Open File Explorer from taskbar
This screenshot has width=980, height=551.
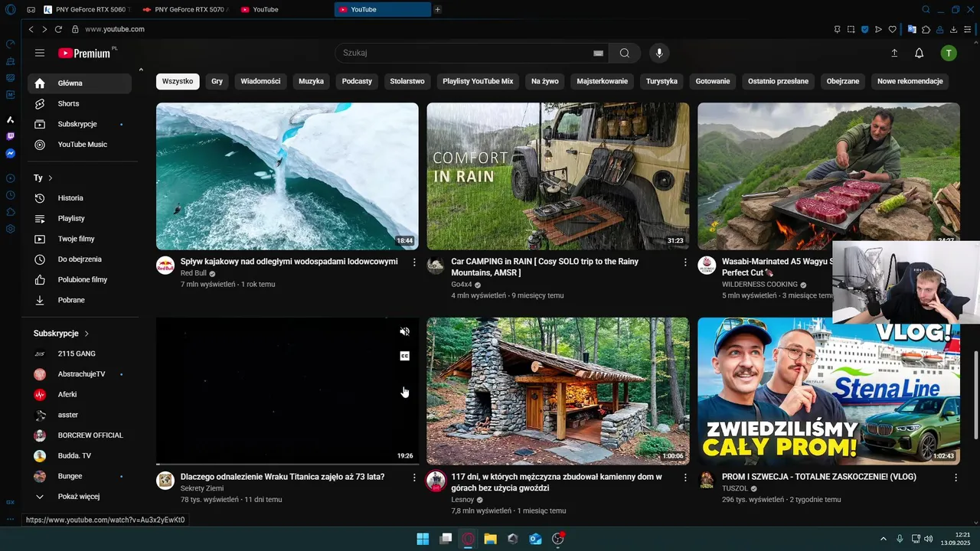[x=490, y=539]
